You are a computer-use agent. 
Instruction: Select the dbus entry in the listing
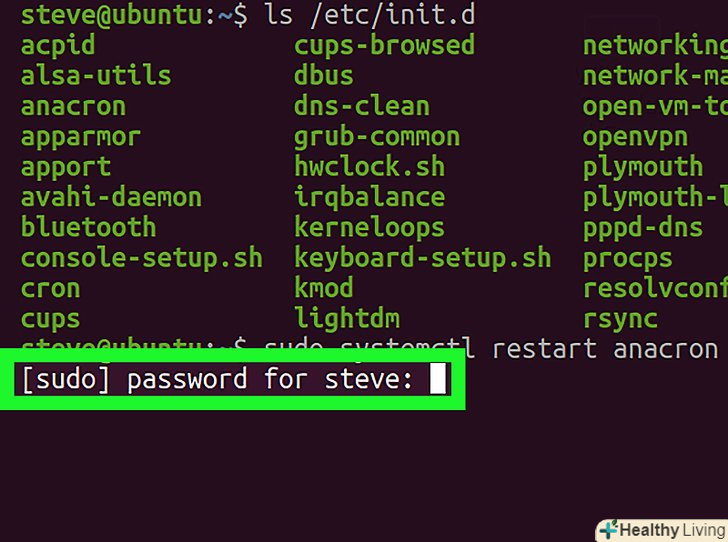[x=323, y=76]
